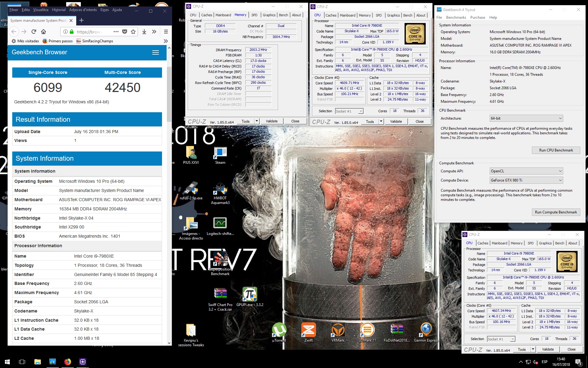Open Firefox hamburger menu
Image resolution: width=588 pixels, height=368 pixels.
tap(166, 32)
